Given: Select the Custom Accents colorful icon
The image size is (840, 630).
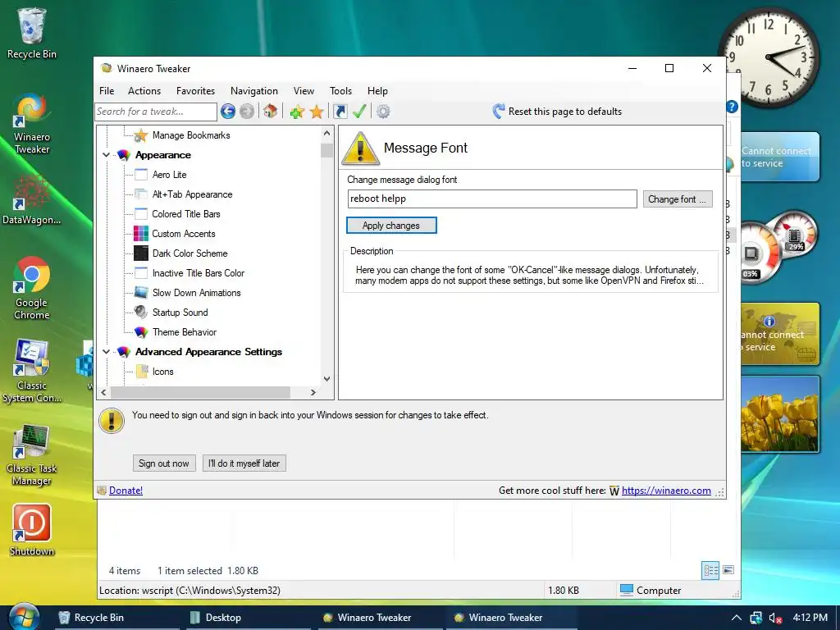Looking at the screenshot, I should click(x=141, y=234).
